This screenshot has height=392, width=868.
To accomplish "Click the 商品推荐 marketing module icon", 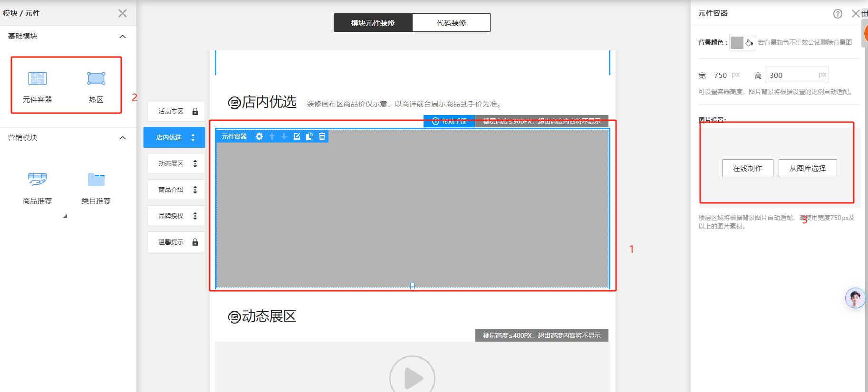I will pyautogui.click(x=37, y=180).
